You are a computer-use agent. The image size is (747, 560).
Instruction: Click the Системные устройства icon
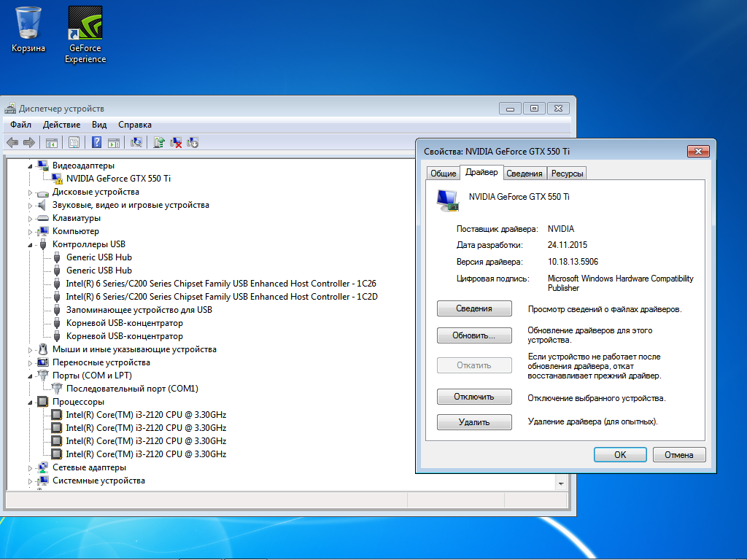tap(43, 481)
